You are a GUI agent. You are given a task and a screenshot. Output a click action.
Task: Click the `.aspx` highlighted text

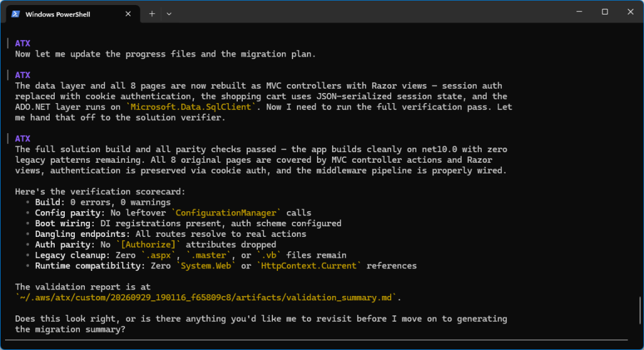(158, 255)
